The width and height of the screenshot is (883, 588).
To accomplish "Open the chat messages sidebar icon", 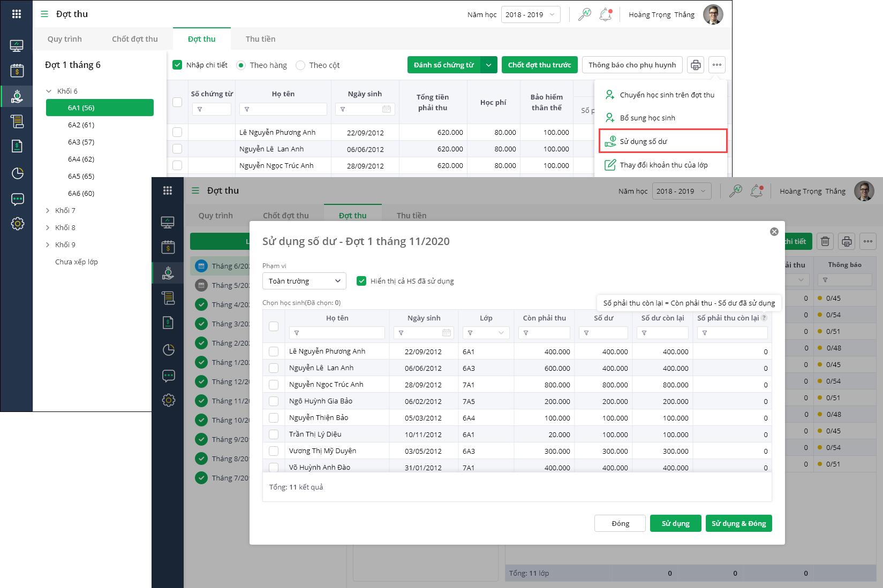I will pos(17,200).
